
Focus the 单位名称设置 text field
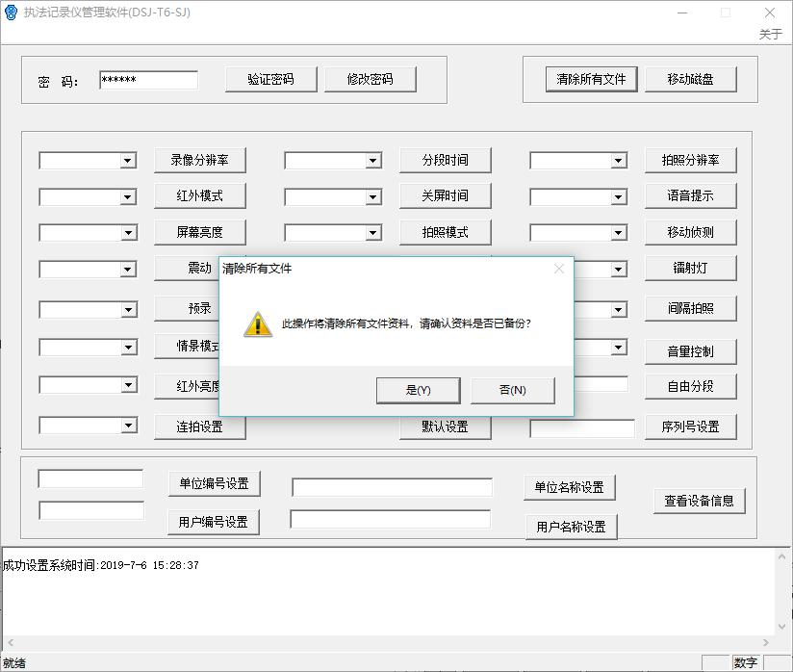[x=392, y=488]
